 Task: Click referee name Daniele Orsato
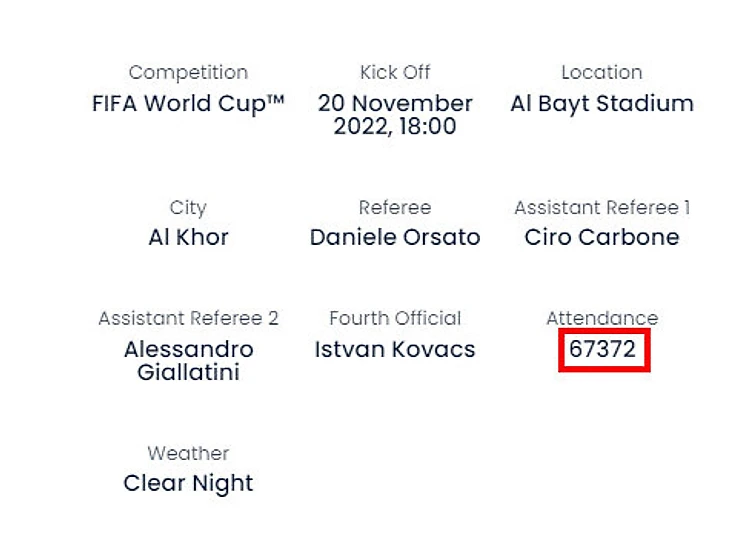[x=395, y=237]
